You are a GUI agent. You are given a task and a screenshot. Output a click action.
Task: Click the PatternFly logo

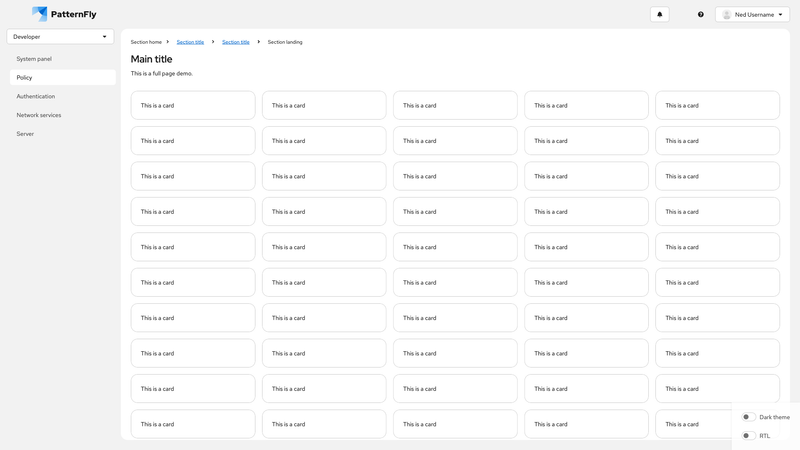click(x=64, y=14)
